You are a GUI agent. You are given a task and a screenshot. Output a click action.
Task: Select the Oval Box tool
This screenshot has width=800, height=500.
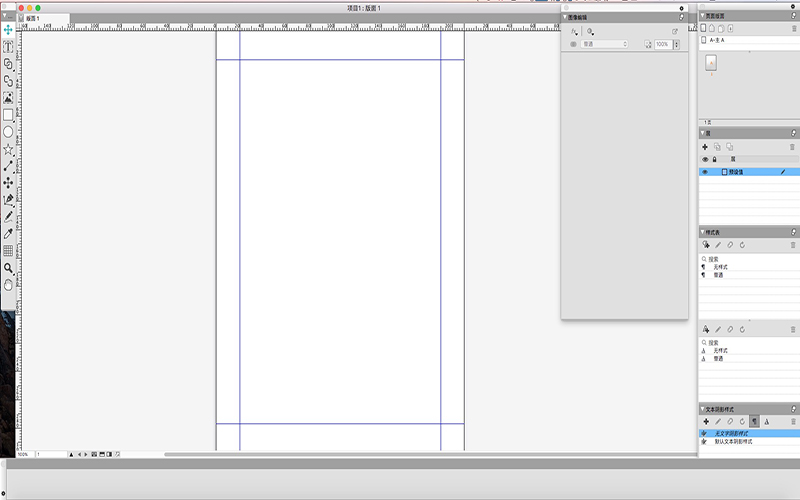point(8,132)
